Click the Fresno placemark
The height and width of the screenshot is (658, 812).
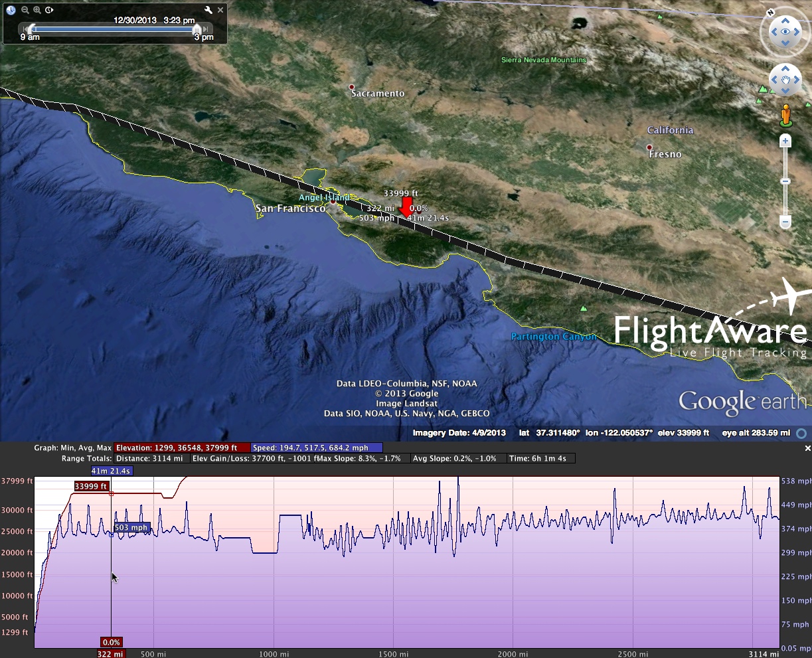tap(649, 147)
